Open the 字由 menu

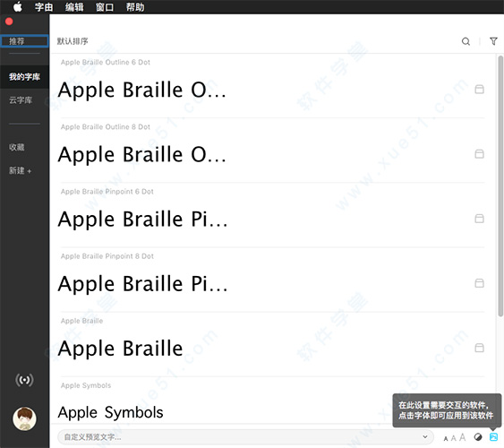pyautogui.click(x=44, y=7)
